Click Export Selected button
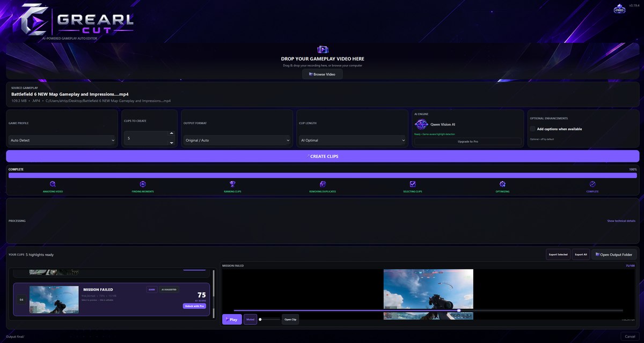The image size is (644, 343). (558, 254)
